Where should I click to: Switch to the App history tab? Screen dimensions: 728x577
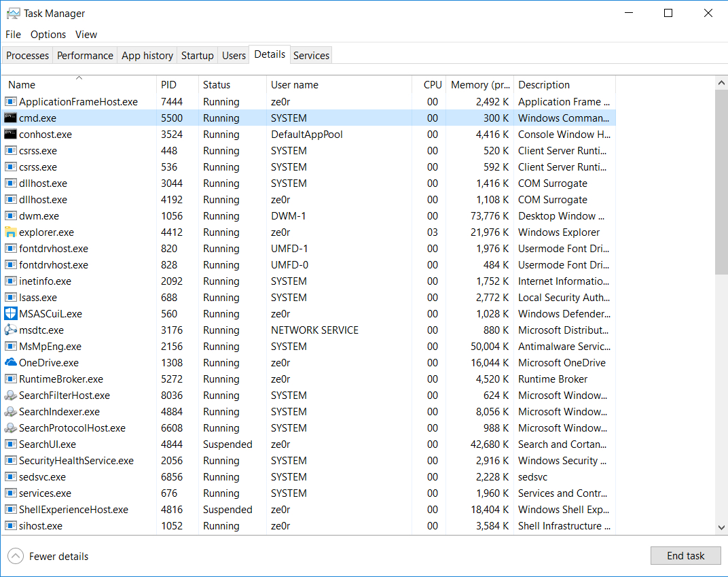click(147, 55)
